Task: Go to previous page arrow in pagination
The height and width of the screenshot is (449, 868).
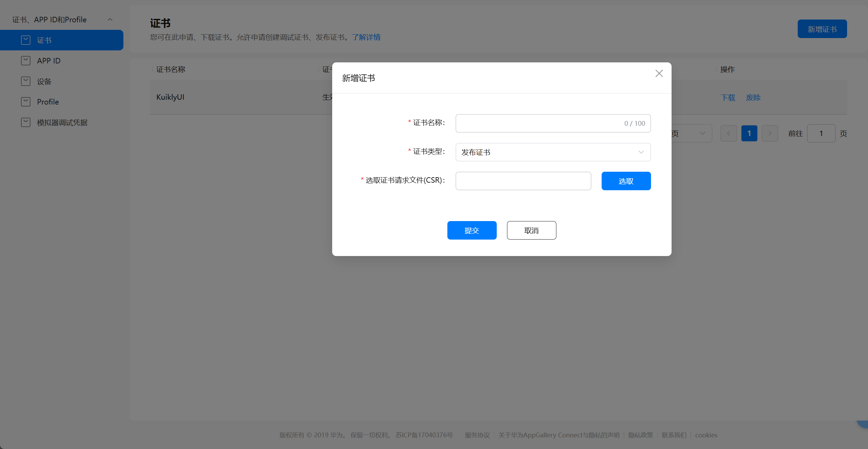Action: pyautogui.click(x=728, y=133)
